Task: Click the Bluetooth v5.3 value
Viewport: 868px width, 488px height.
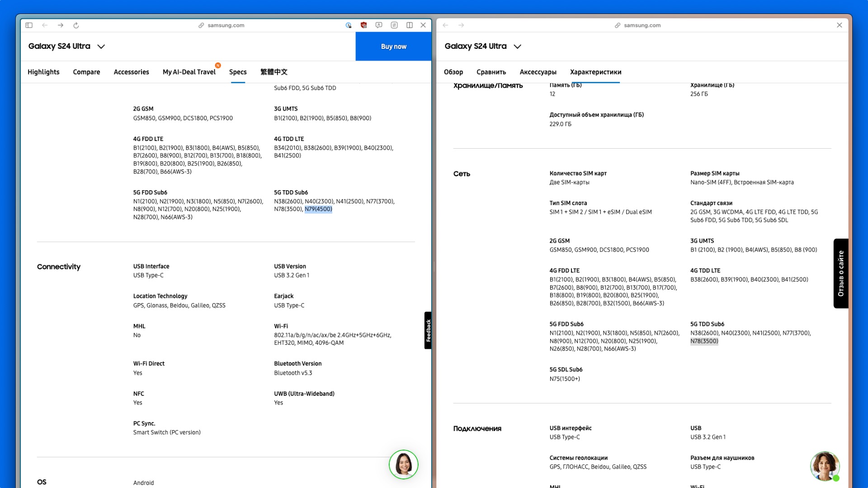Action: [x=293, y=373]
